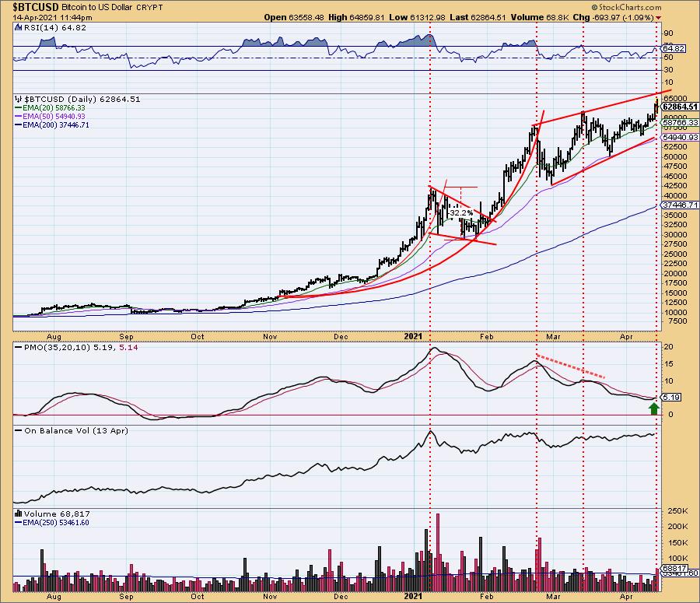Click the CRYPT exchange label
The image size is (700, 603).
point(149,8)
